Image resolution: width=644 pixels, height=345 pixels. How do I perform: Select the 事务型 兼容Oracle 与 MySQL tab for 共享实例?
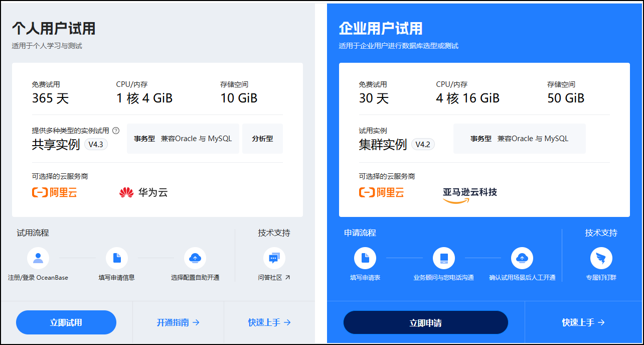[x=183, y=139]
